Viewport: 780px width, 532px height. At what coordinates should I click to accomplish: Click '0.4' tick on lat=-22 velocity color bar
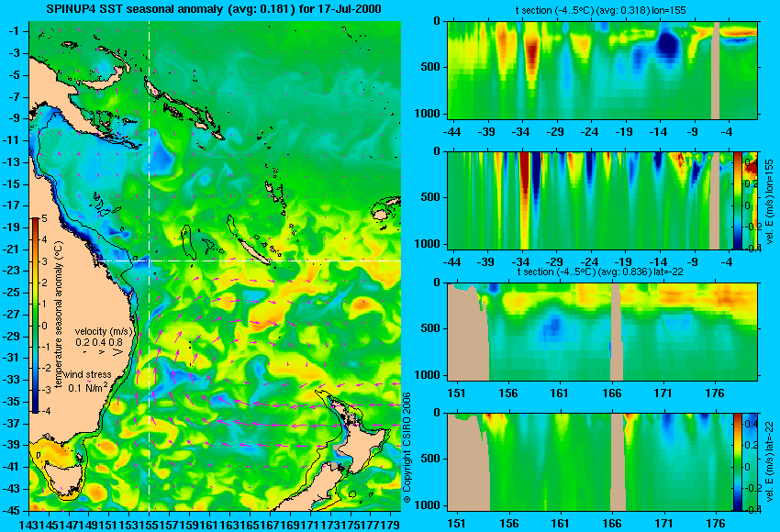(750, 424)
